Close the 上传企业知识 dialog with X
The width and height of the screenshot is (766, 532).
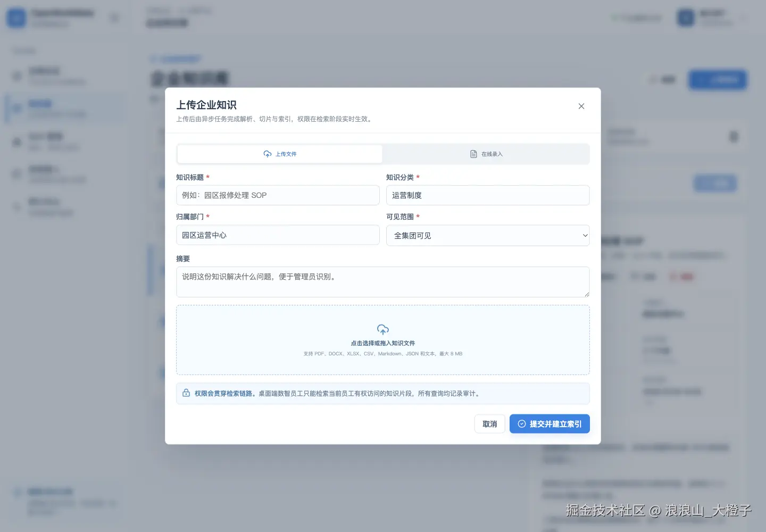581,106
